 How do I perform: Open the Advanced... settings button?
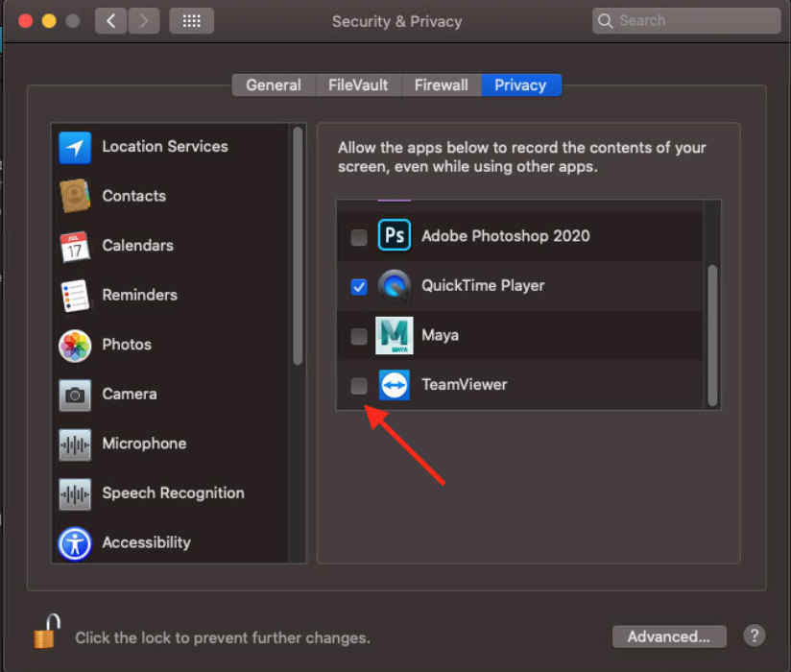[x=669, y=636]
